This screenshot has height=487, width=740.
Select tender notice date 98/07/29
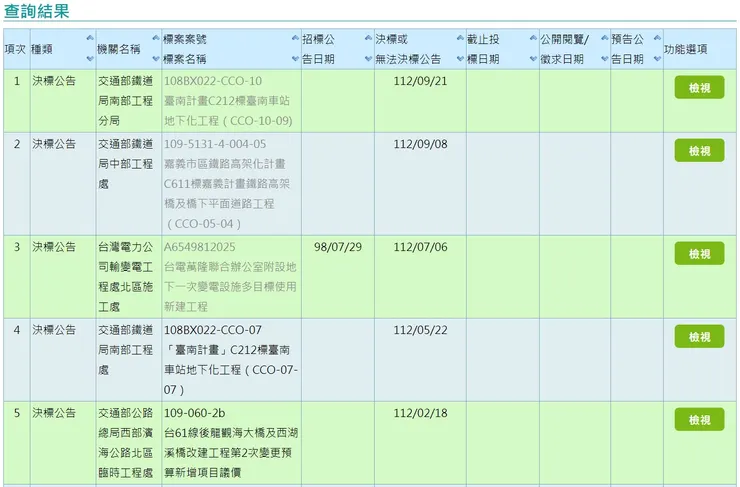[338, 247]
